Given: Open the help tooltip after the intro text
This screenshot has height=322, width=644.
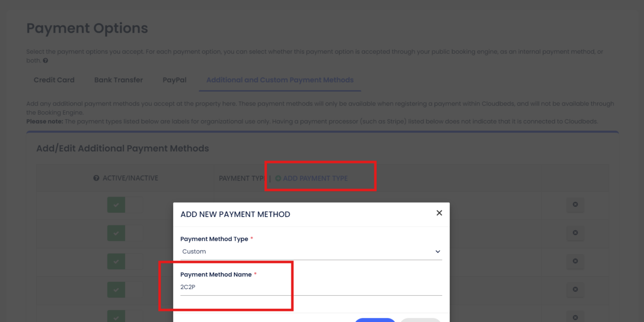Looking at the screenshot, I should (44, 61).
